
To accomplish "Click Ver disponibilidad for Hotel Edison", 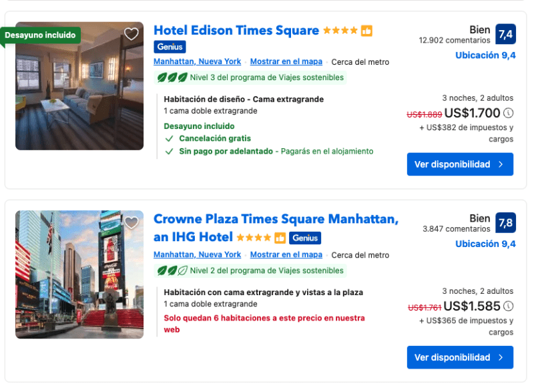I will (460, 164).
